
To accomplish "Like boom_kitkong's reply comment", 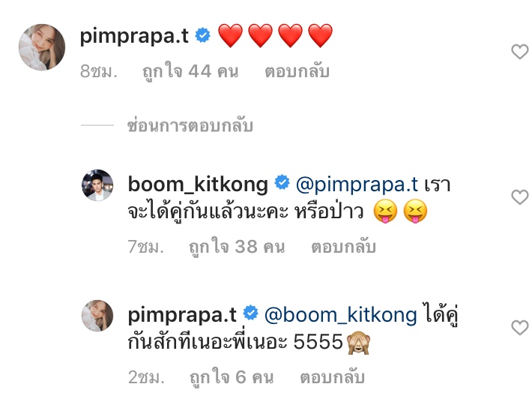I will pos(520,197).
